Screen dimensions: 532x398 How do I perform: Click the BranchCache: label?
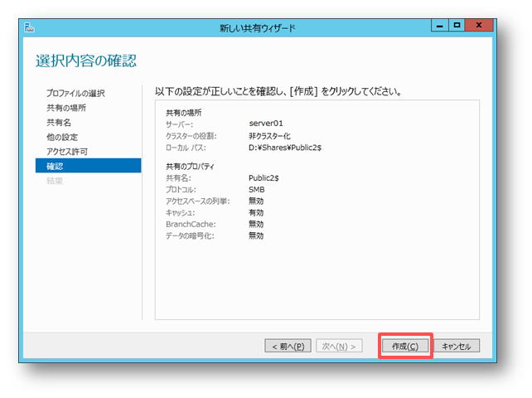click(191, 224)
